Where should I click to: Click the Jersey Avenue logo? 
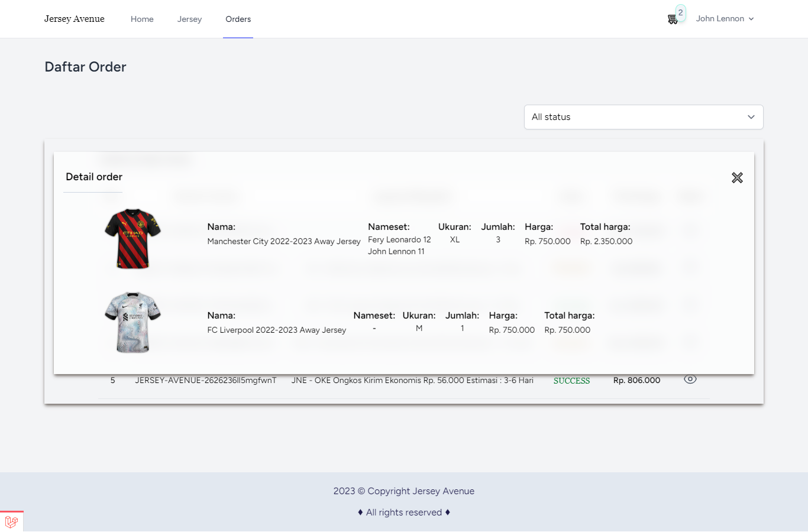75,19
